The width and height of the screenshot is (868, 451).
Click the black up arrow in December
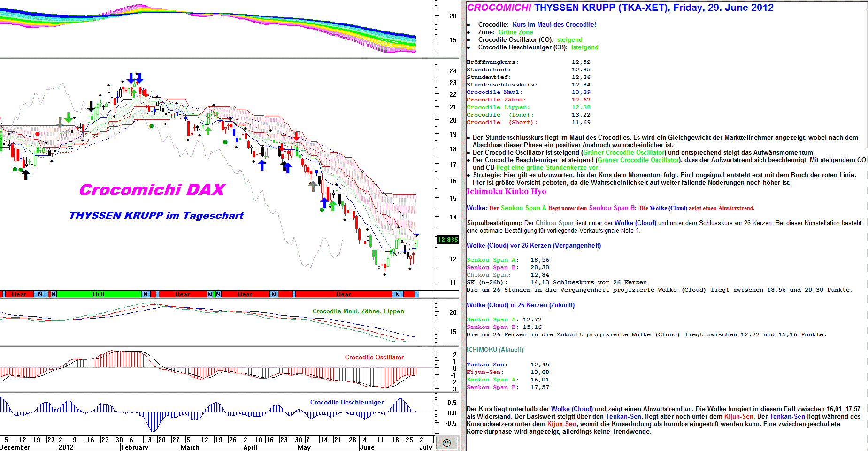click(x=26, y=175)
